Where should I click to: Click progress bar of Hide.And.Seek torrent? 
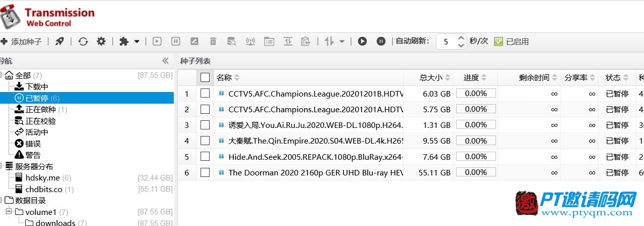(476, 157)
